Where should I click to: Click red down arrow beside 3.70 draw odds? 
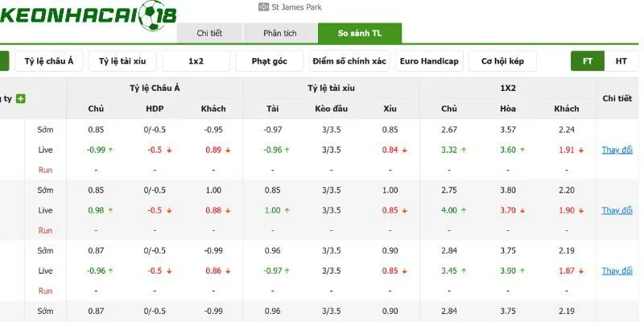click(x=522, y=211)
